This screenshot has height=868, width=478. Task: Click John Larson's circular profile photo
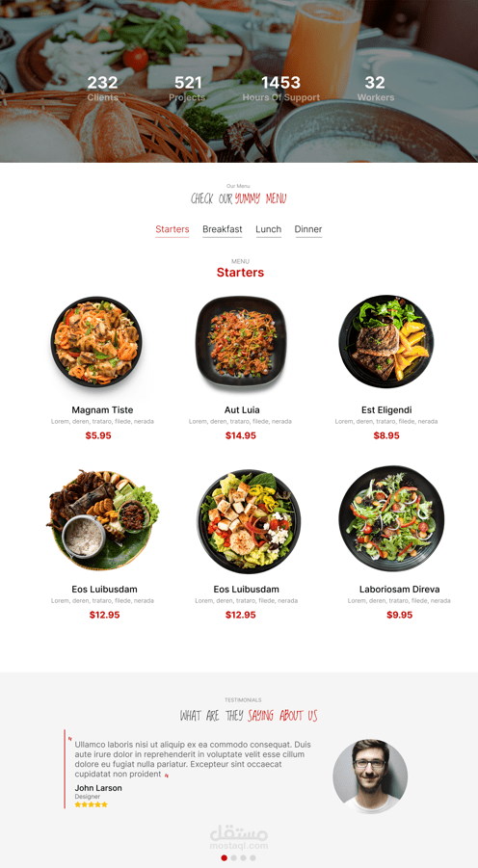(x=370, y=776)
